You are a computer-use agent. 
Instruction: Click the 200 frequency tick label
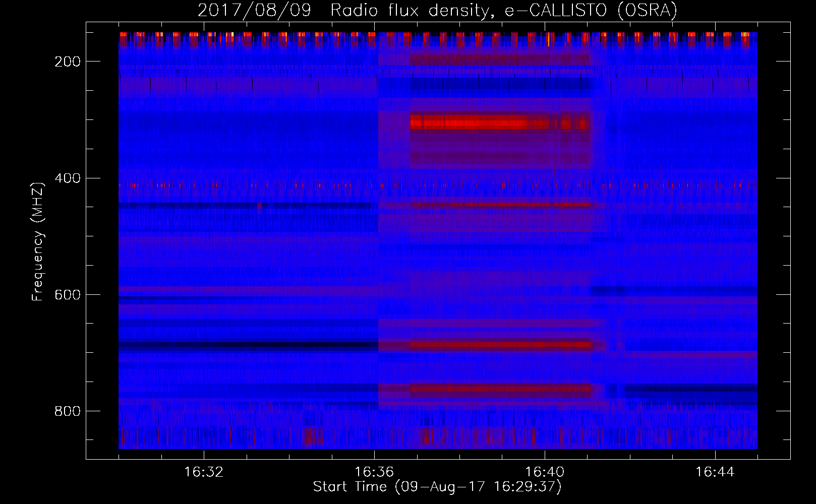[67, 61]
